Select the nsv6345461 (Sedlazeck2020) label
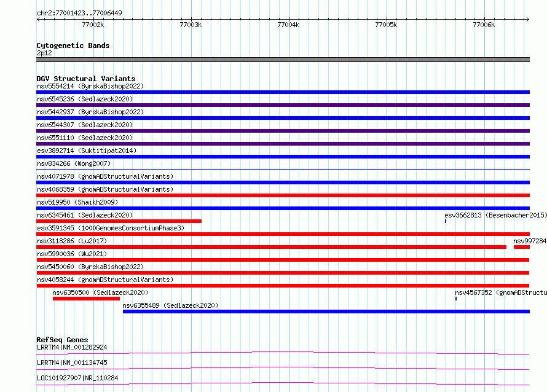The width and height of the screenshot is (547, 392). pos(85,215)
